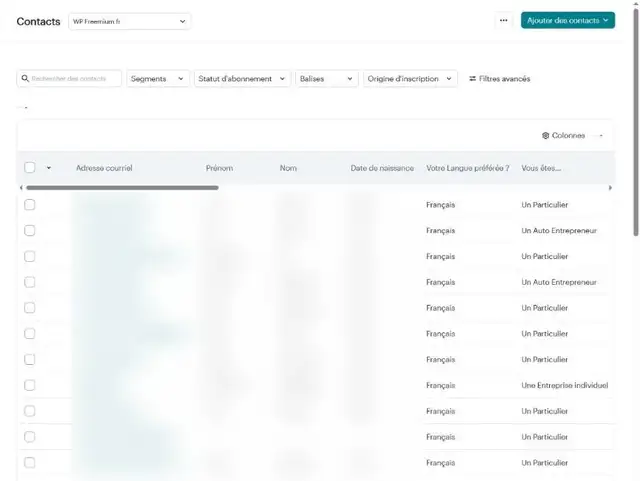The height and width of the screenshot is (481, 640).
Task: Open the Balises filter dropdown
Action: 327,78
